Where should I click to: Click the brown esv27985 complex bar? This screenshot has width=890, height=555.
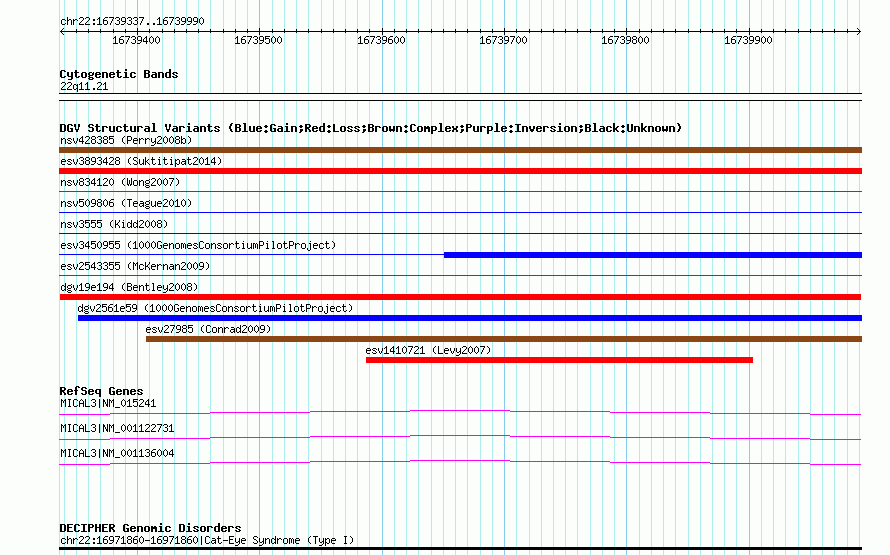(x=504, y=339)
